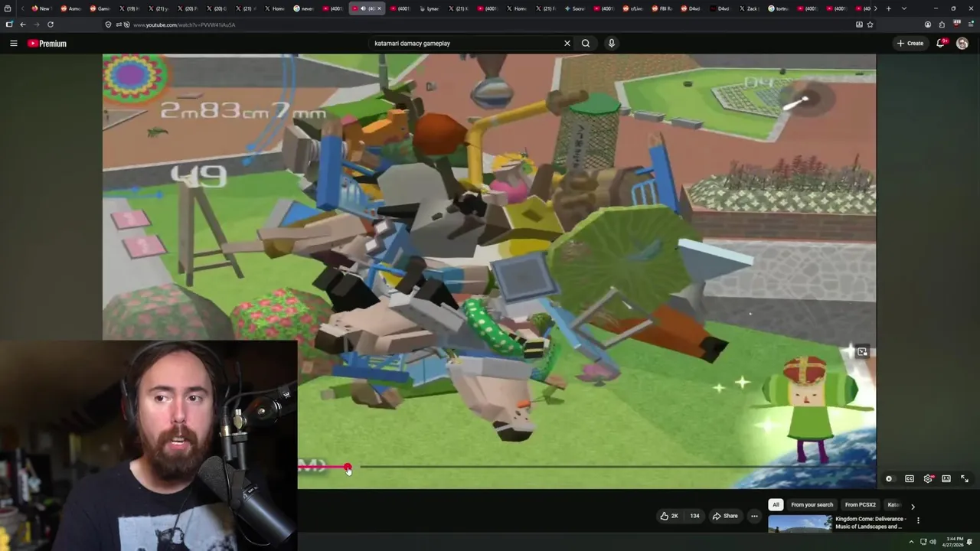The width and height of the screenshot is (980, 551).
Task: Open the 1:44 PM clock calendar
Action: pos(954,542)
